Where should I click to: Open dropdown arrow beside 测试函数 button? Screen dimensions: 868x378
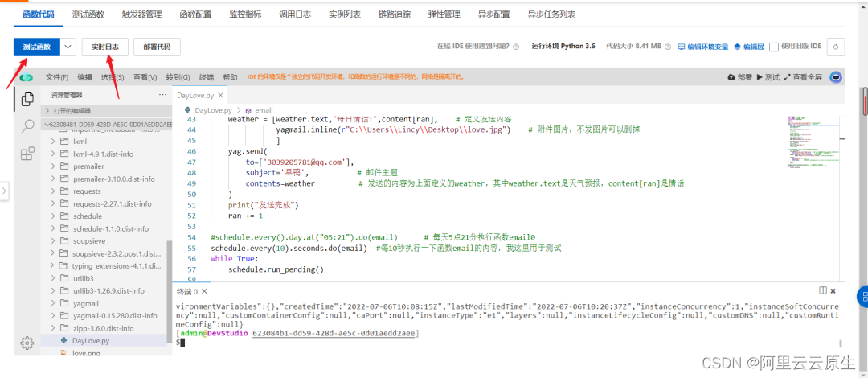pyautogui.click(x=68, y=47)
